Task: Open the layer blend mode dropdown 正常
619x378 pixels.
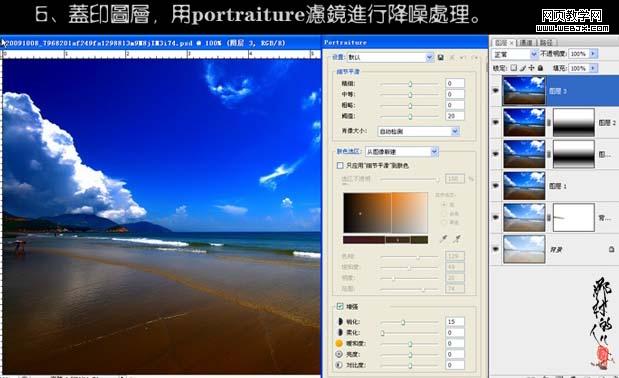Action: click(514, 54)
